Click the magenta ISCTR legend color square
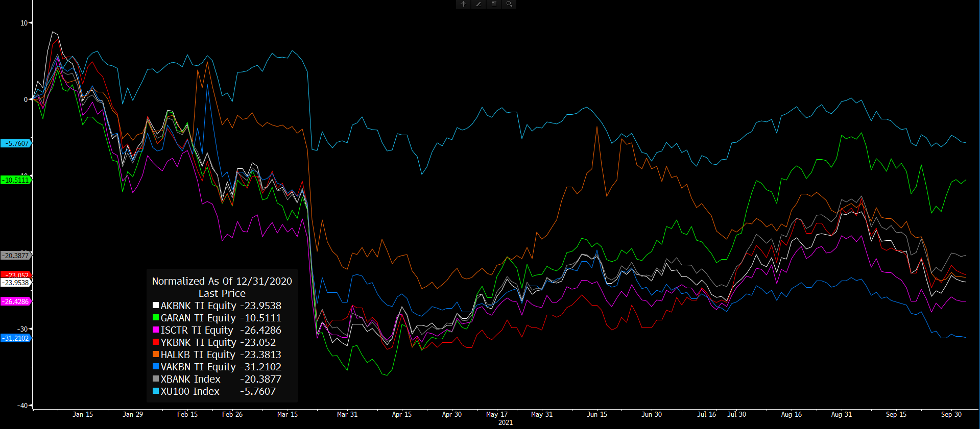Image resolution: width=980 pixels, height=429 pixels. pyautogui.click(x=156, y=330)
